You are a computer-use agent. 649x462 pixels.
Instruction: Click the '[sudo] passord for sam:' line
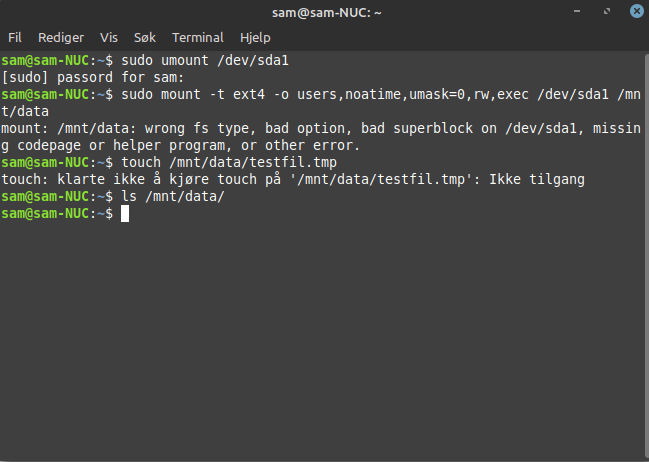tap(93, 77)
